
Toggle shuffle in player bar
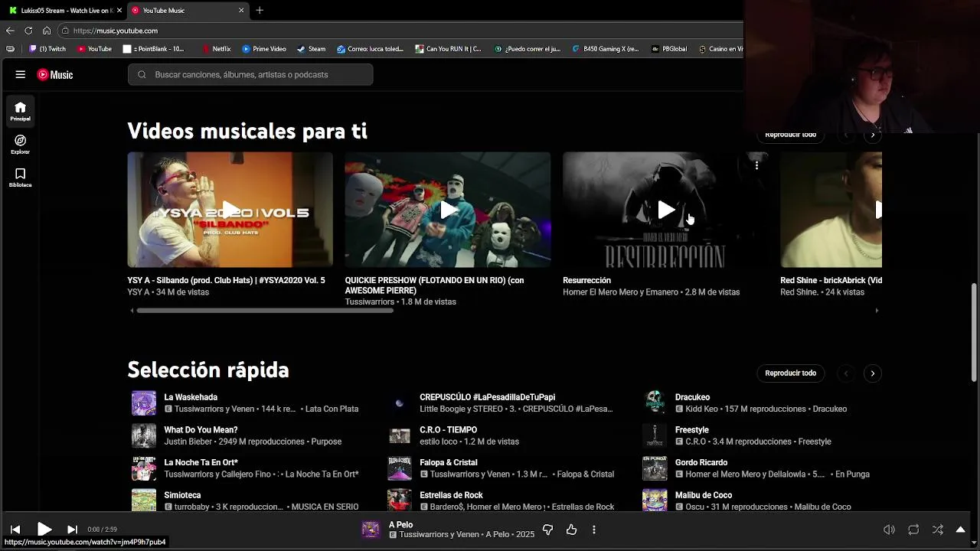(938, 530)
